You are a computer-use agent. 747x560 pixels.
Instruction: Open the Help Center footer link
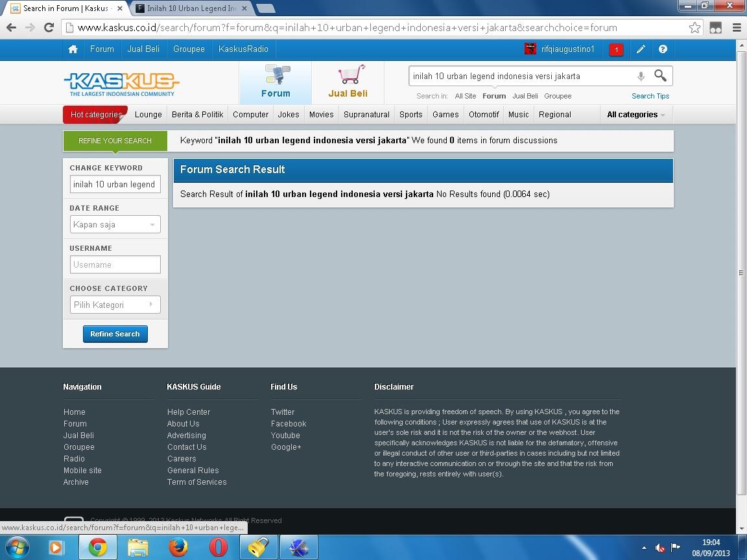point(189,412)
